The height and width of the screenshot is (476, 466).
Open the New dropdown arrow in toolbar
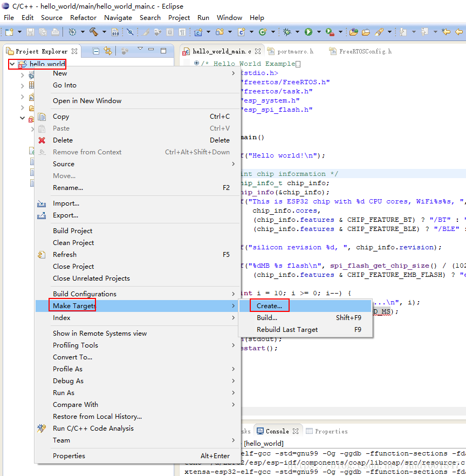tap(20, 32)
